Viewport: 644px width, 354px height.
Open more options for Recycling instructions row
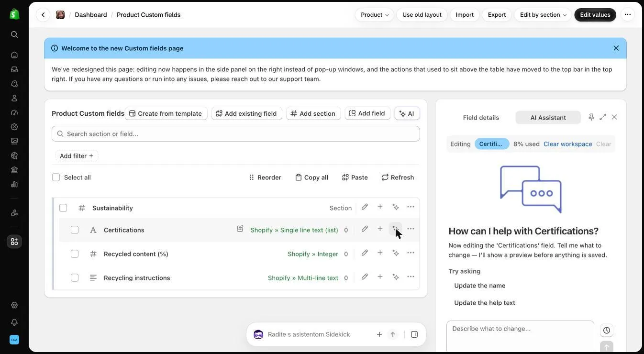pyautogui.click(x=411, y=277)
